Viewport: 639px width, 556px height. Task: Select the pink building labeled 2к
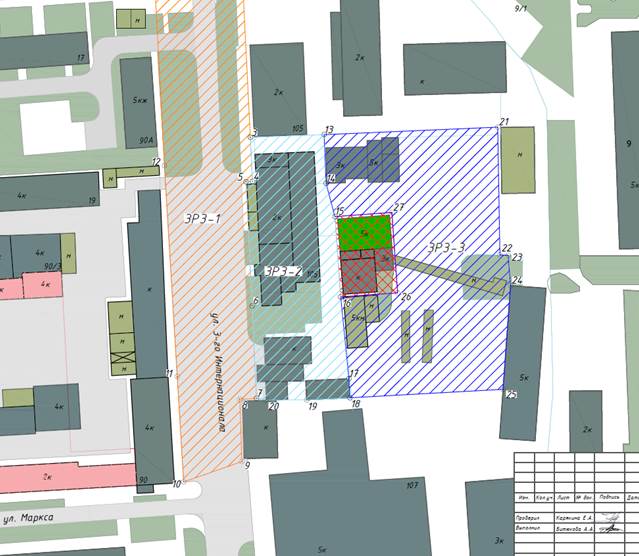click(x=67, y=478)
